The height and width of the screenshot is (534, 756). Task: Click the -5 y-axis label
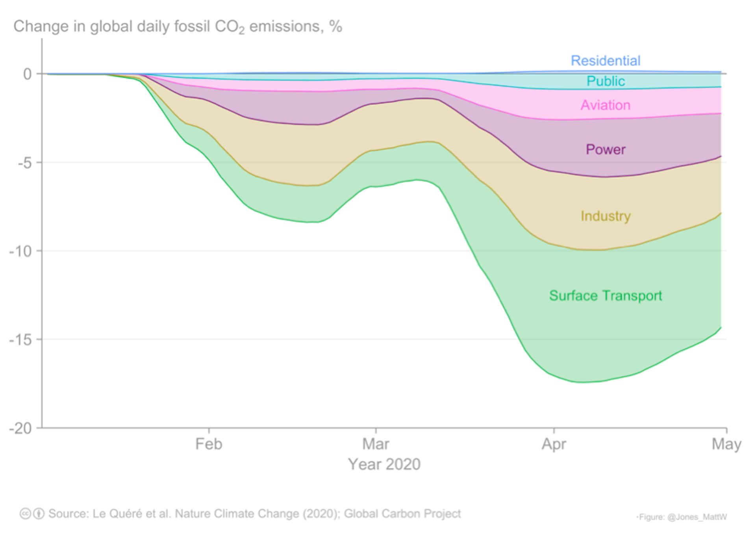24,162
